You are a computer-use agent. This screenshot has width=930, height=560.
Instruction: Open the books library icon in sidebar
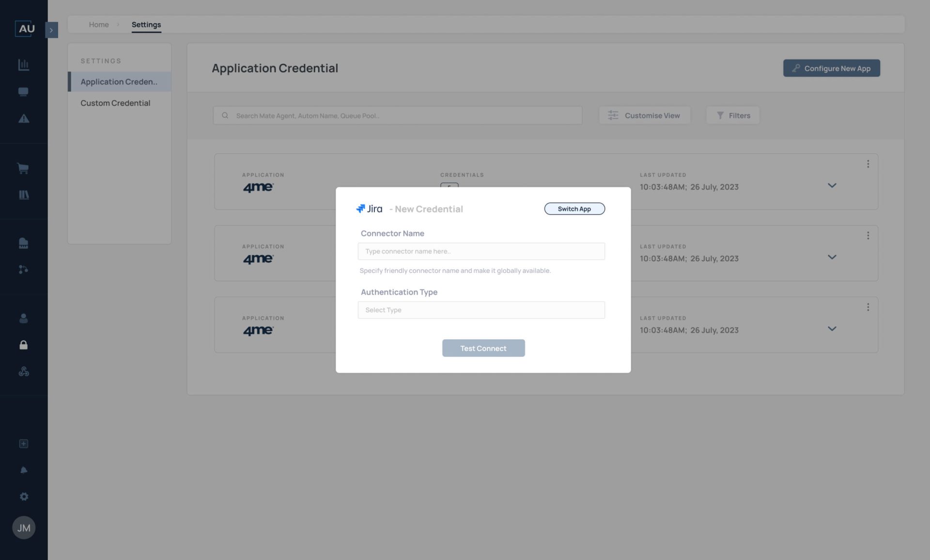pos(23,195)
